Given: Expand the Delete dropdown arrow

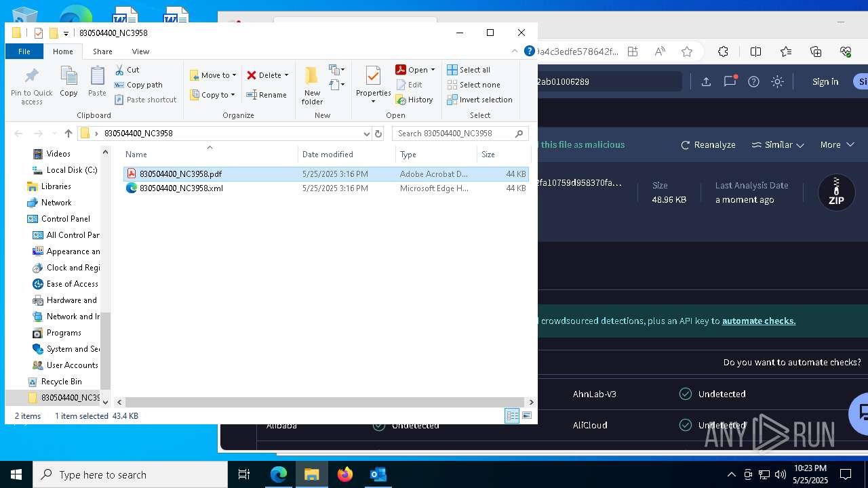Looking at the screenshot, I should (286, 75).
